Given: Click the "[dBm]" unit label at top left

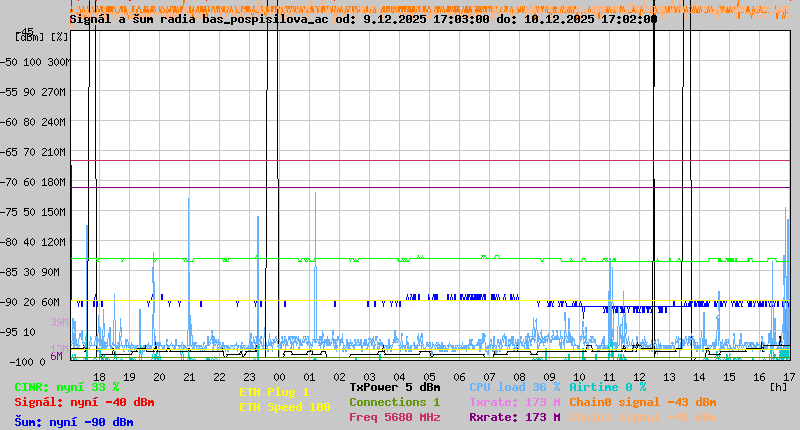Looking at the screenshot, I should pyautogui.click(x=28, y=37).
